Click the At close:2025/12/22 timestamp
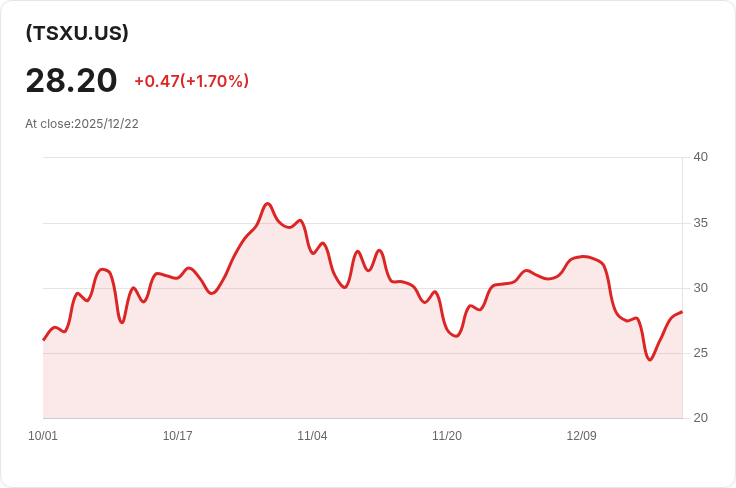Image resolution: width=736 pixels, height=488 pixels. tap(82, 124)
